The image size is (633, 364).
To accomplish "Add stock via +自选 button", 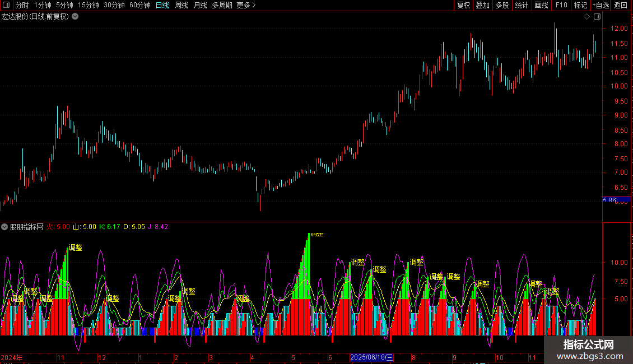I will [x=601, y=5].
